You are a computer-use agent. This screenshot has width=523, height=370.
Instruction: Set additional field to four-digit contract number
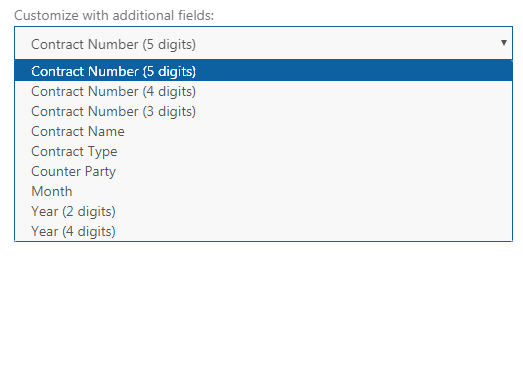pos(263,91)
